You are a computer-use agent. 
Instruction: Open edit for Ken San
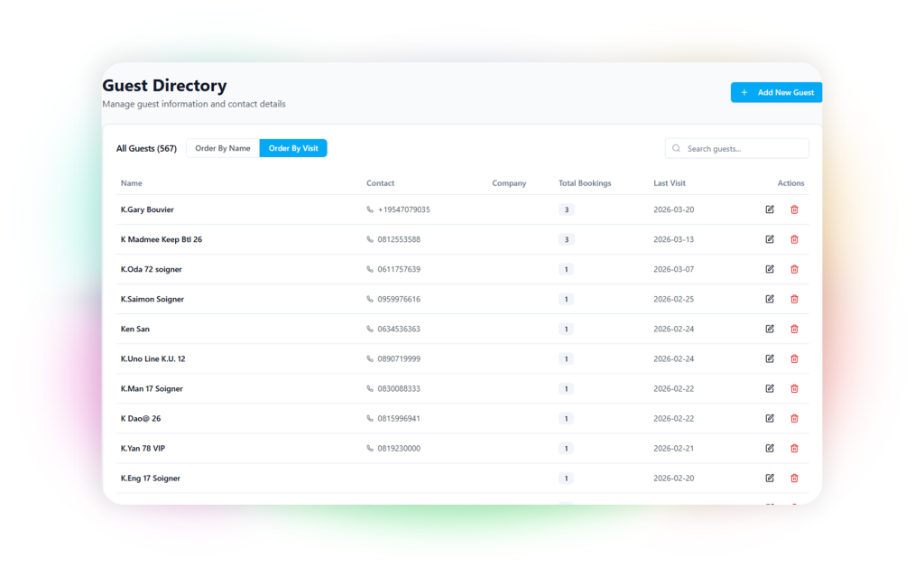(x=770, y=329)
